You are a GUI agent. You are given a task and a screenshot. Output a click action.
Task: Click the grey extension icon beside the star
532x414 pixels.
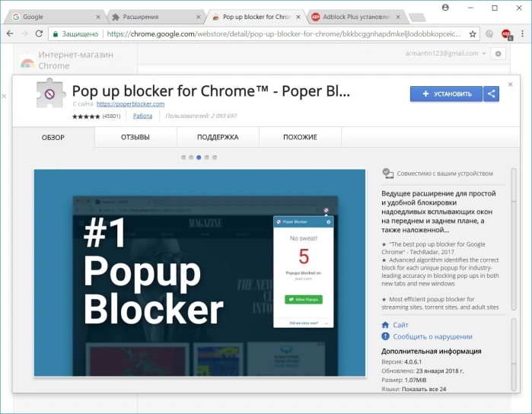(489, 33)
